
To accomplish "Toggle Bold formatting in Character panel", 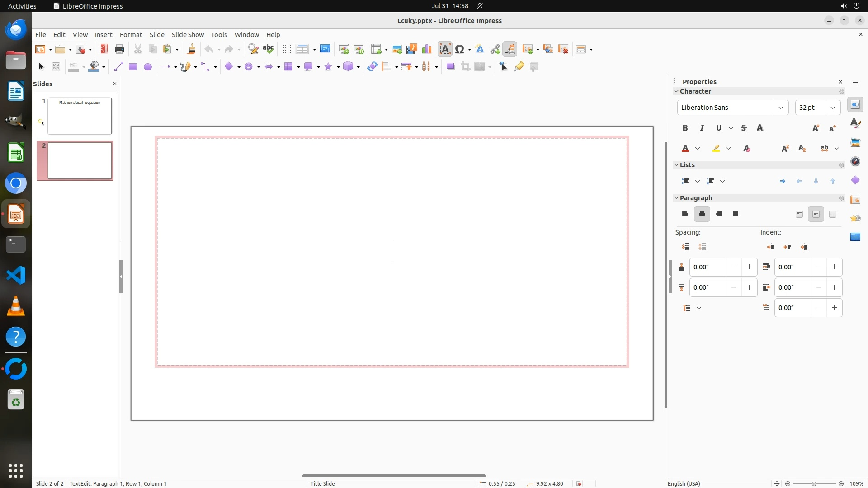I will 685,128.
